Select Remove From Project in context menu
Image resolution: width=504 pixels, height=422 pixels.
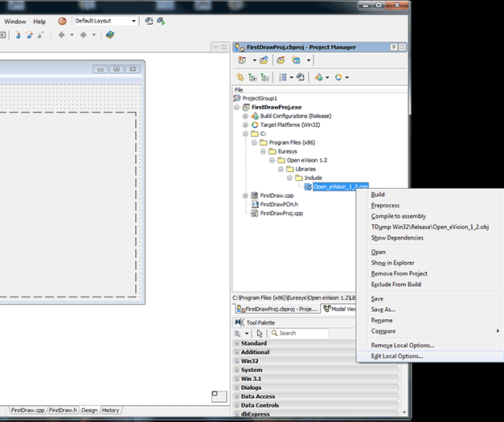tap(400, 273)
